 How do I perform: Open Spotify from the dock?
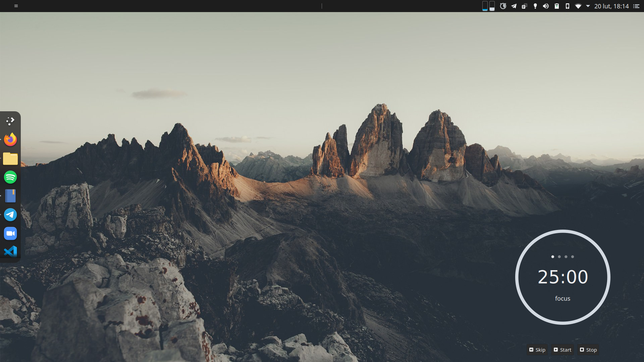pos(10,177)
